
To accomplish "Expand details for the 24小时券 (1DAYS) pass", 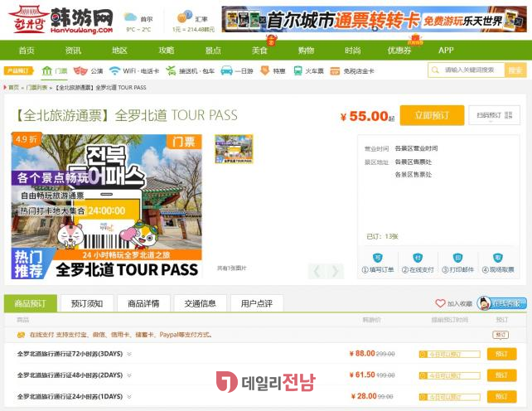I will [x=128, y=397].
